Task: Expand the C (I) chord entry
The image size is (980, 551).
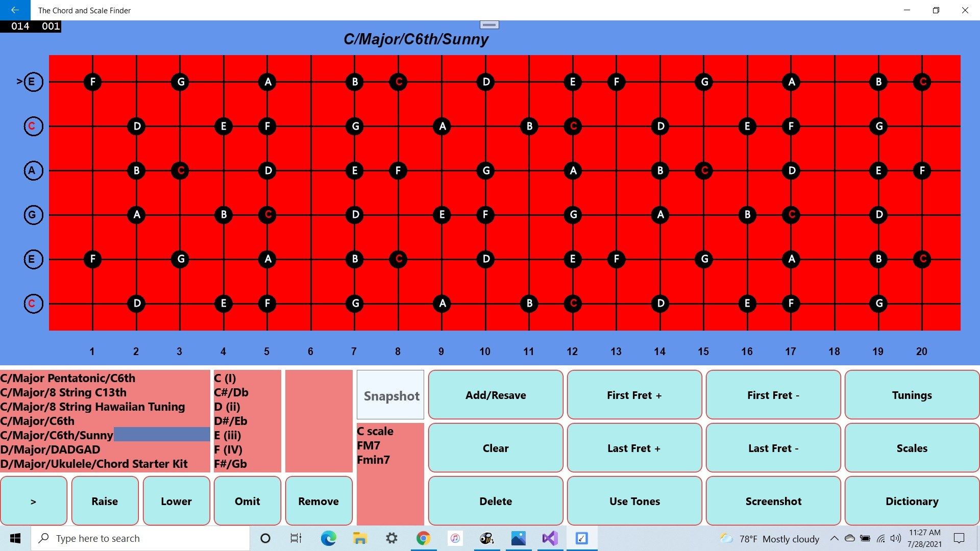Action: 225,378
